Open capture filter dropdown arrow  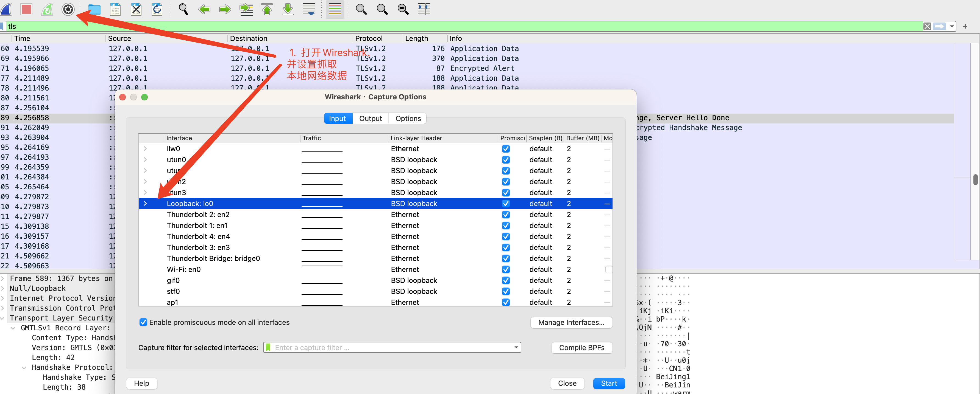(x=516, y=347)
